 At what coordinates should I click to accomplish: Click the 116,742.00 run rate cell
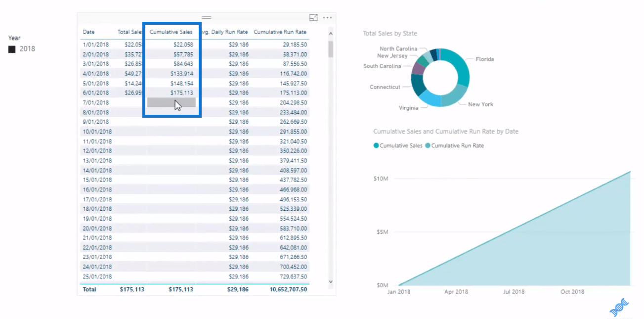click(x=294, y=74)
